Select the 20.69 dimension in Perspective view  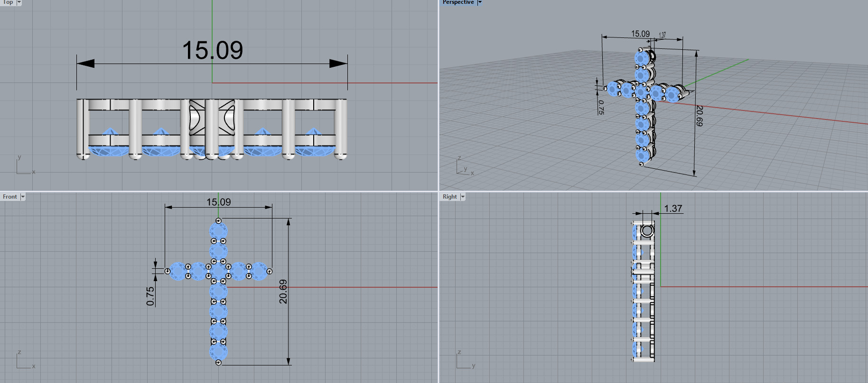[699, 116]
